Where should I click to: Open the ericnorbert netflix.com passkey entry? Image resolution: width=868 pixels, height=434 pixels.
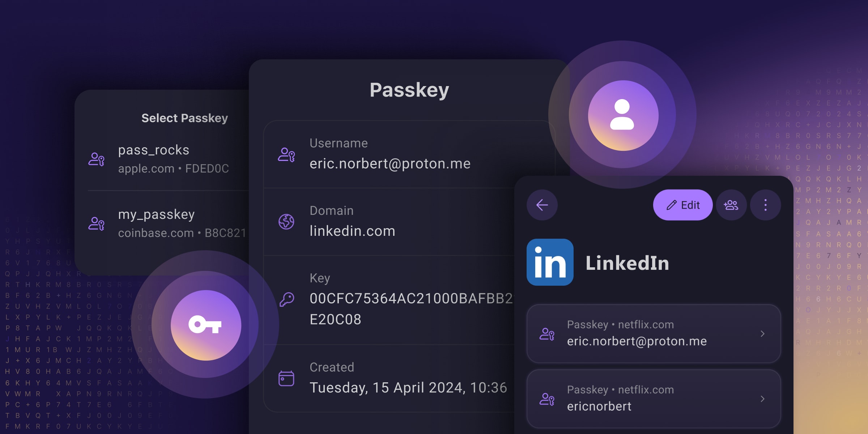(654, 399)
